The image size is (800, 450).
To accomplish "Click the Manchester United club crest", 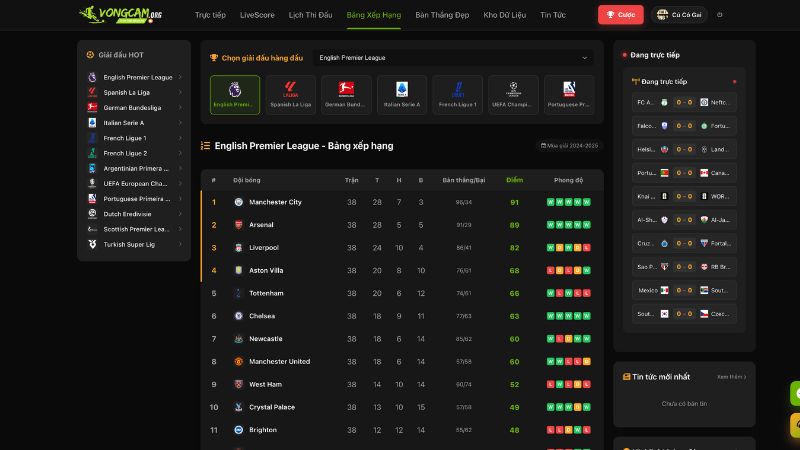I will (x=238, y=361).
